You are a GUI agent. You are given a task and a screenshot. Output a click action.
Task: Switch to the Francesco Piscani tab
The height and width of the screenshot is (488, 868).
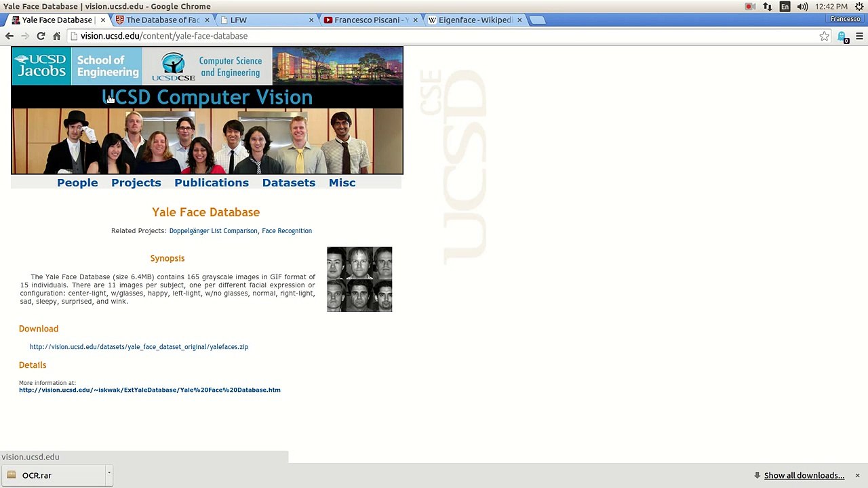370,20
